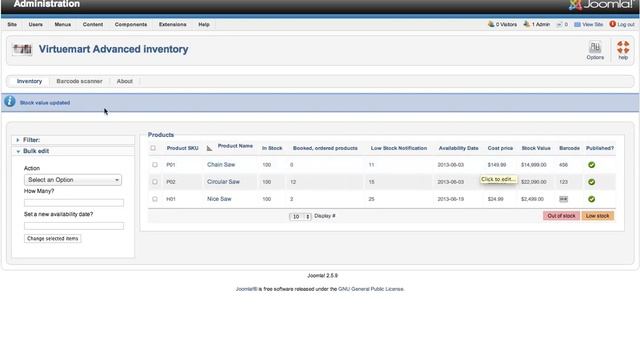Toggle published status of Circular Saw
Screen dimensions: 640x360
(x=591, y=182)
